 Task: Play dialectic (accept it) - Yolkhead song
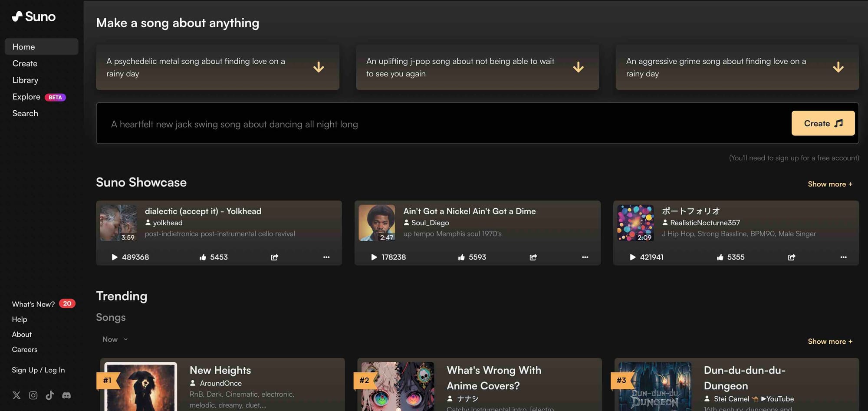tap(115, 257)
